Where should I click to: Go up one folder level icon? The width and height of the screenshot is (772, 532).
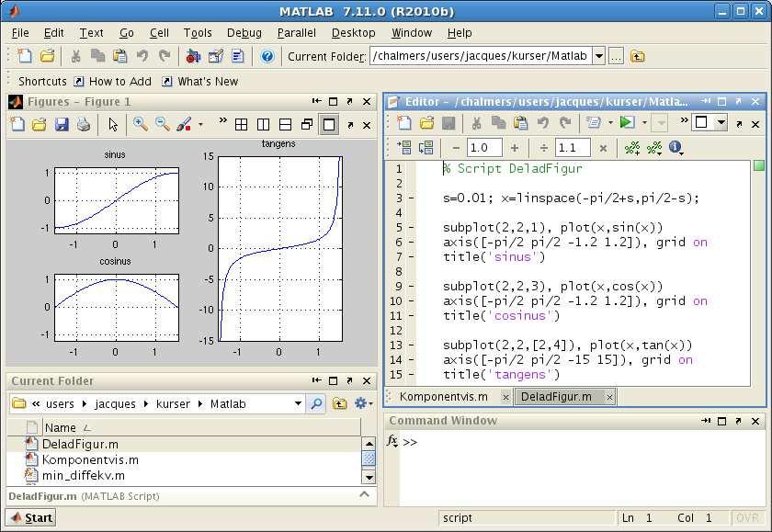[637, 56]
